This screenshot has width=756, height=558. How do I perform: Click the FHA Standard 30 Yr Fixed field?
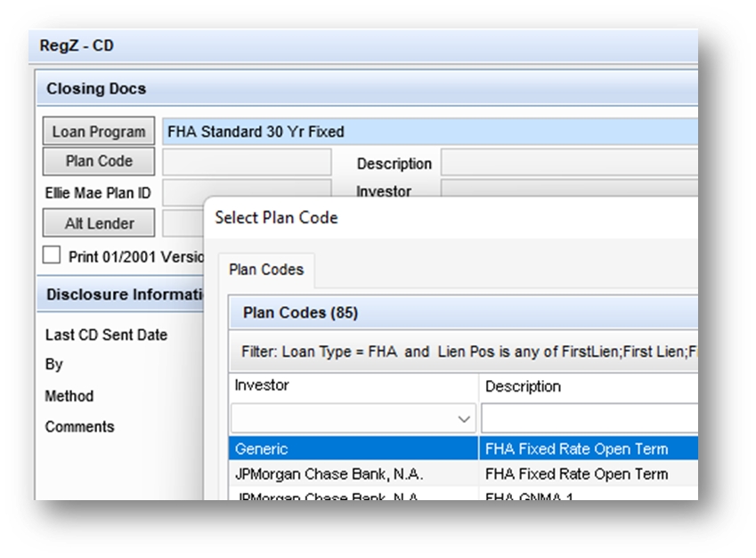[429, 132]
